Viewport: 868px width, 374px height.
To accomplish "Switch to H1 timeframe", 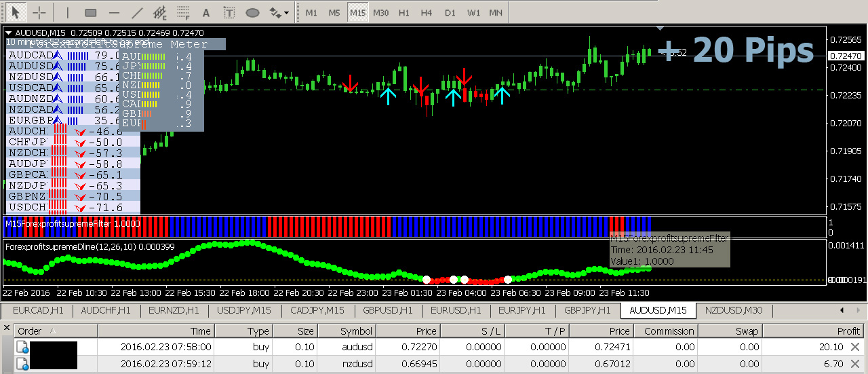I will [404, 12].
